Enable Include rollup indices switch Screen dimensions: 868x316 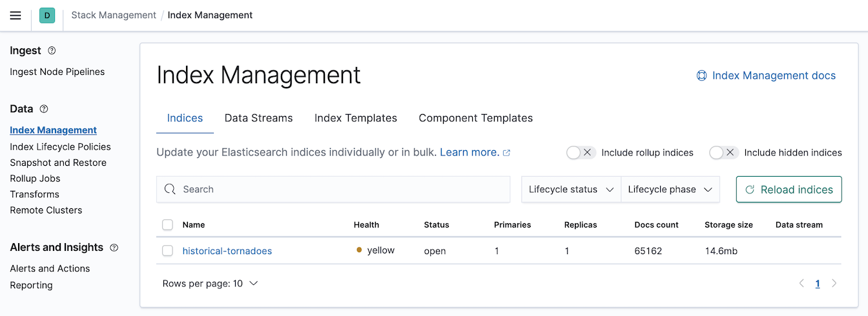(580, 153)
